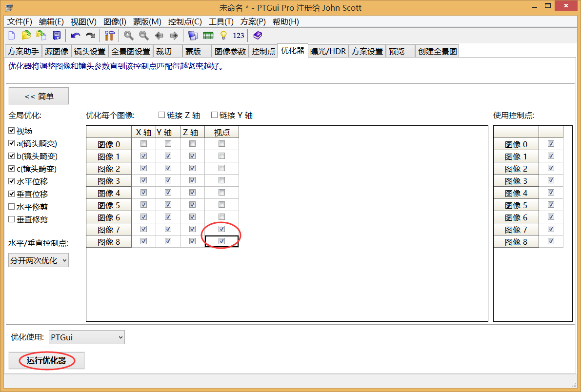Disable the 视场 global optimization checkbox

[x=12, y=131]
